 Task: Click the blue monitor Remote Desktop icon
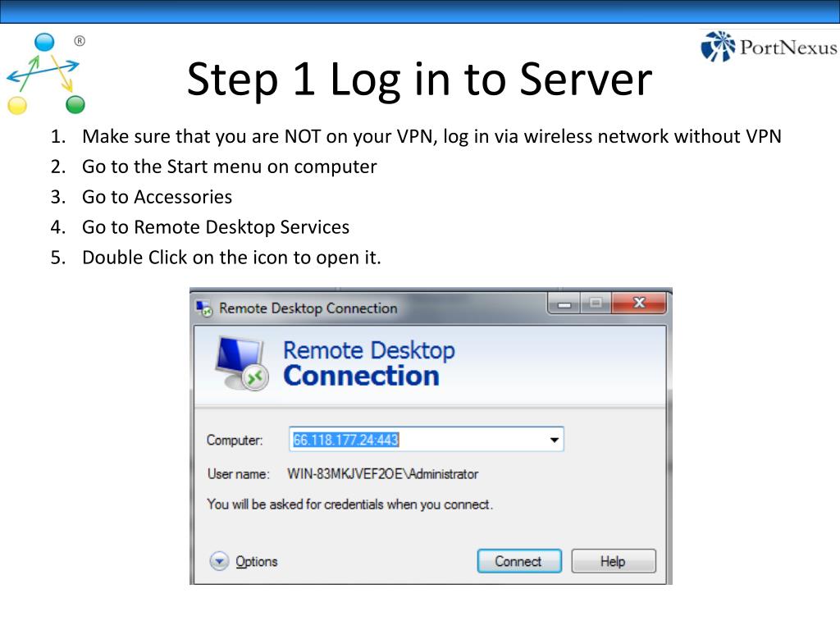tap(242, 363)
